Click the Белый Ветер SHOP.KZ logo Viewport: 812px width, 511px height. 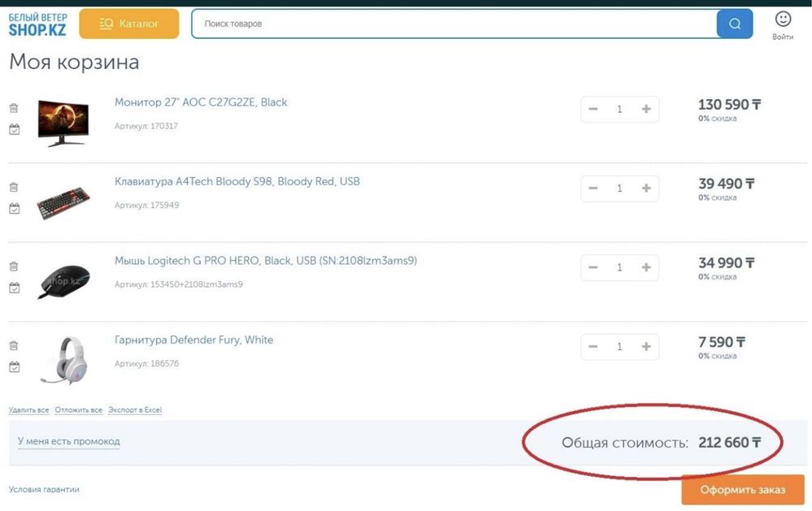click(x=37, y=24)
